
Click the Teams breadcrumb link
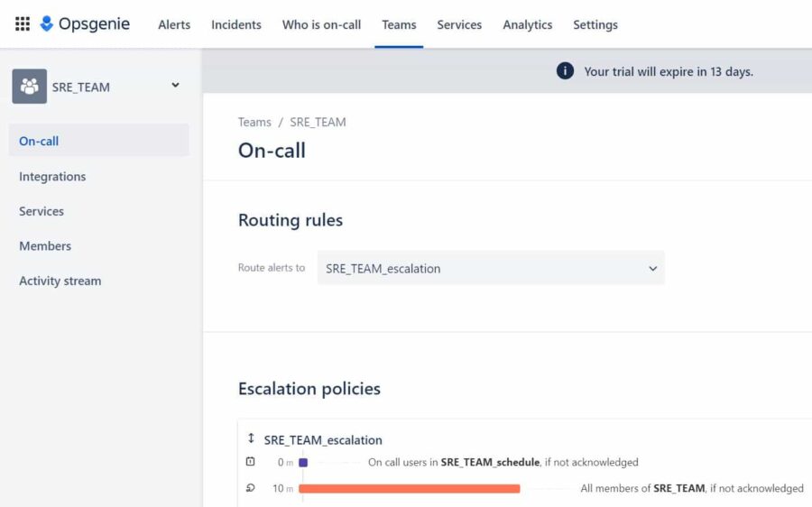tap(254, 122)
